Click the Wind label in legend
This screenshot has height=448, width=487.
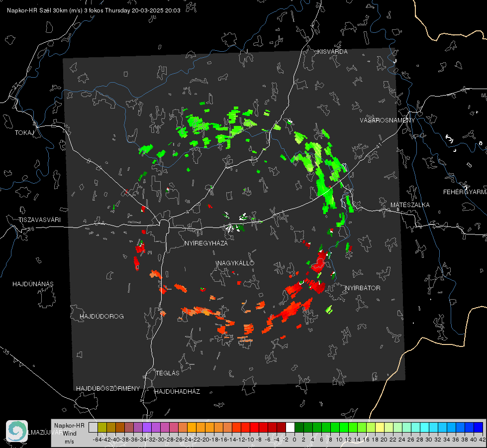pyautogui.click(x=69, y=434)
